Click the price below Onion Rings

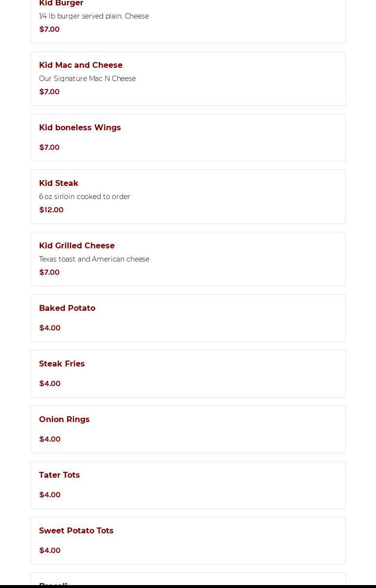[x=50, y=439]
